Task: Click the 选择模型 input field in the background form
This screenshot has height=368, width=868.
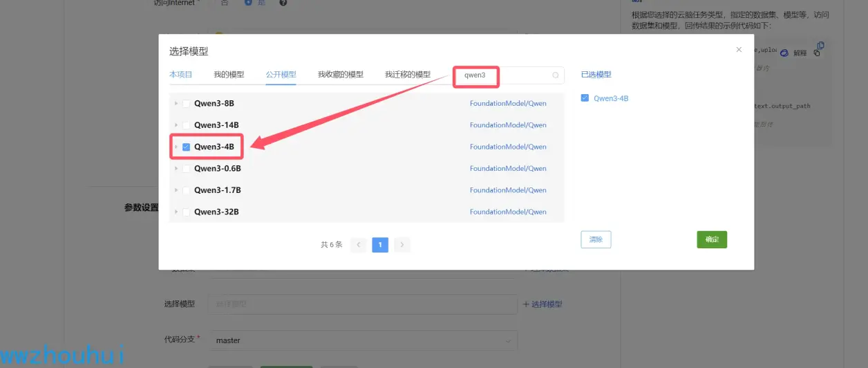Action: click(x=363, y=304)
